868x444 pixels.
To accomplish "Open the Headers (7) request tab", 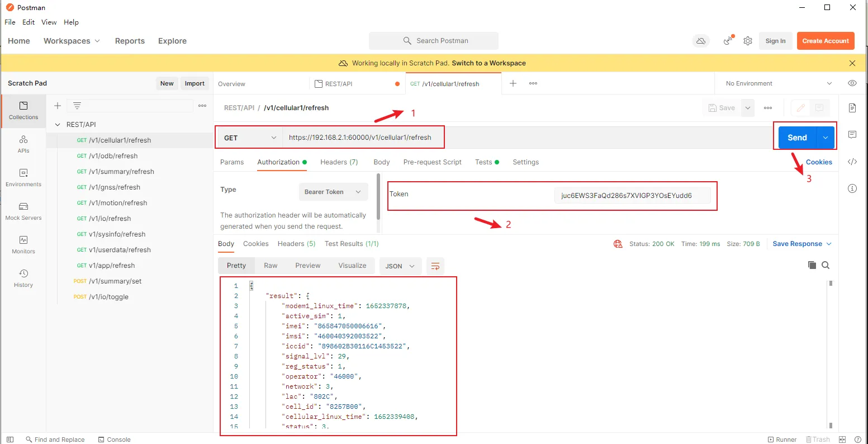I will point(339,162).
